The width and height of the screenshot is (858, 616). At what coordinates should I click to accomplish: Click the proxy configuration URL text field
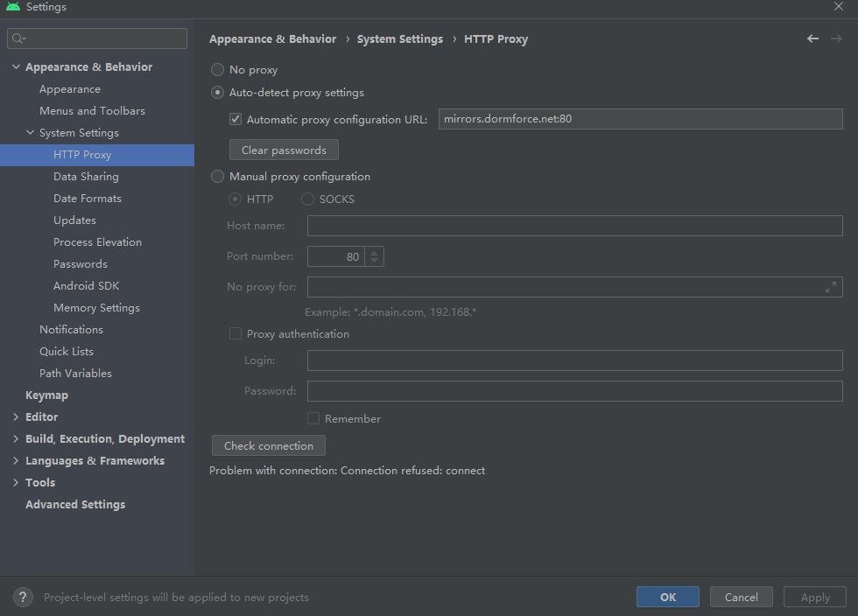click(639, 119)
